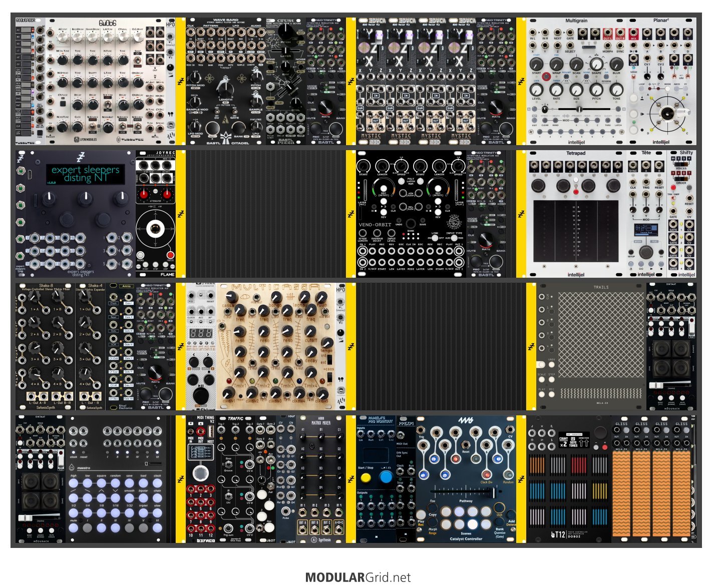Click the joystick on Joyrec
Viewport: 717px width, 588px height.
[155, 229]
